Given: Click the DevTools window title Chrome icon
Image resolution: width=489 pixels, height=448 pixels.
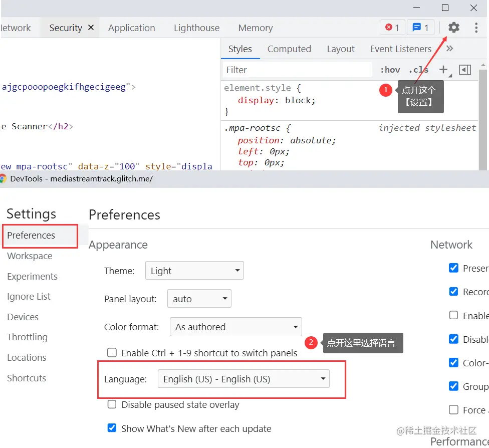Looking at the screenshot, I should (x=3, y=179).
